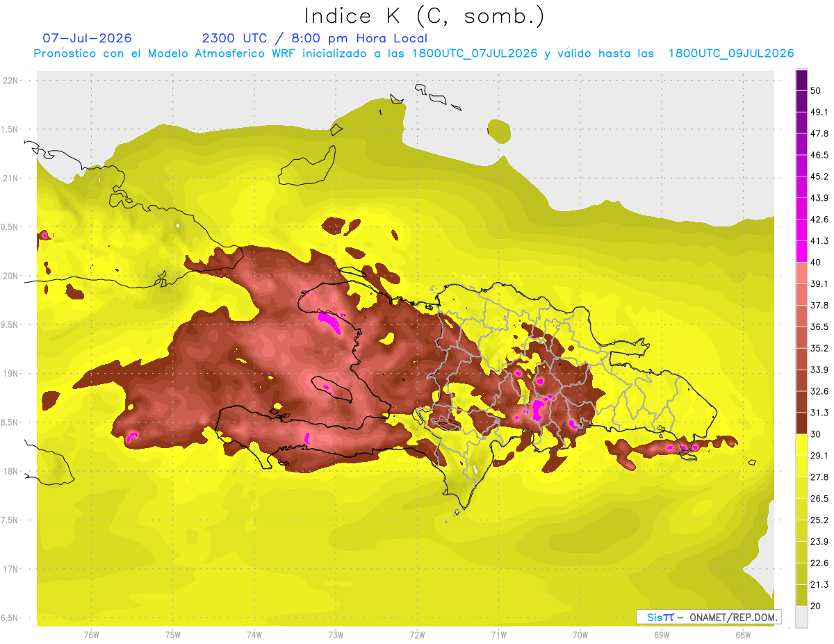Click the 71W longitude label
The height and width of the screenshot is (644, 834).
(x=498, y=634)
